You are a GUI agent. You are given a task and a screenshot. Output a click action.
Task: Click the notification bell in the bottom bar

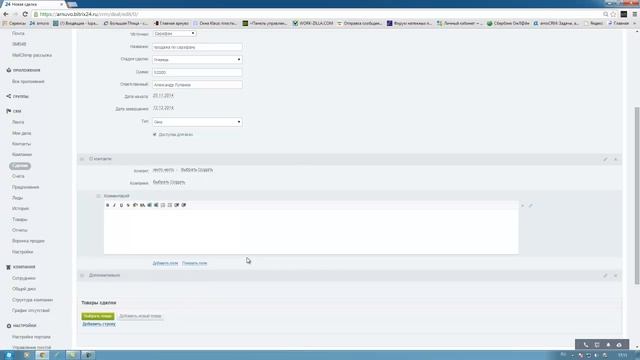click(x=608, y=345)
